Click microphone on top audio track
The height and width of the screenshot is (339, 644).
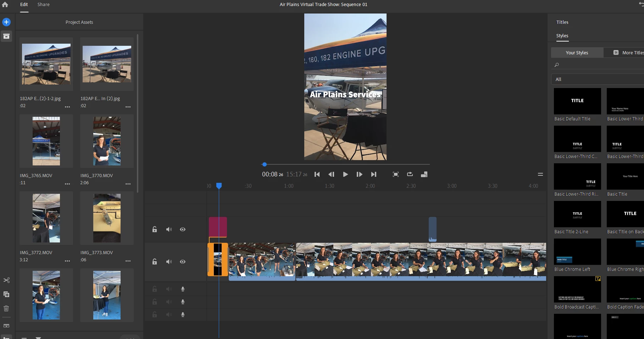[x=183, y=289]
